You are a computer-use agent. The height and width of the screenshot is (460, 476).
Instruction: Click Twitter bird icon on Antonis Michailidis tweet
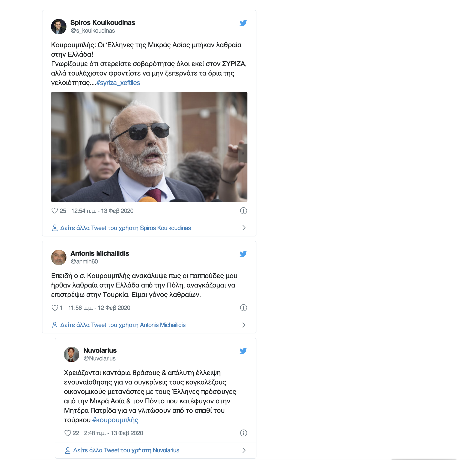coord(243,254)
